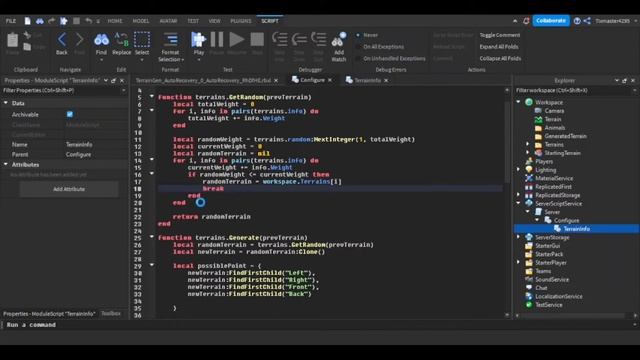
Task: Select Terrain under Workspace
Action: point(553,119)
